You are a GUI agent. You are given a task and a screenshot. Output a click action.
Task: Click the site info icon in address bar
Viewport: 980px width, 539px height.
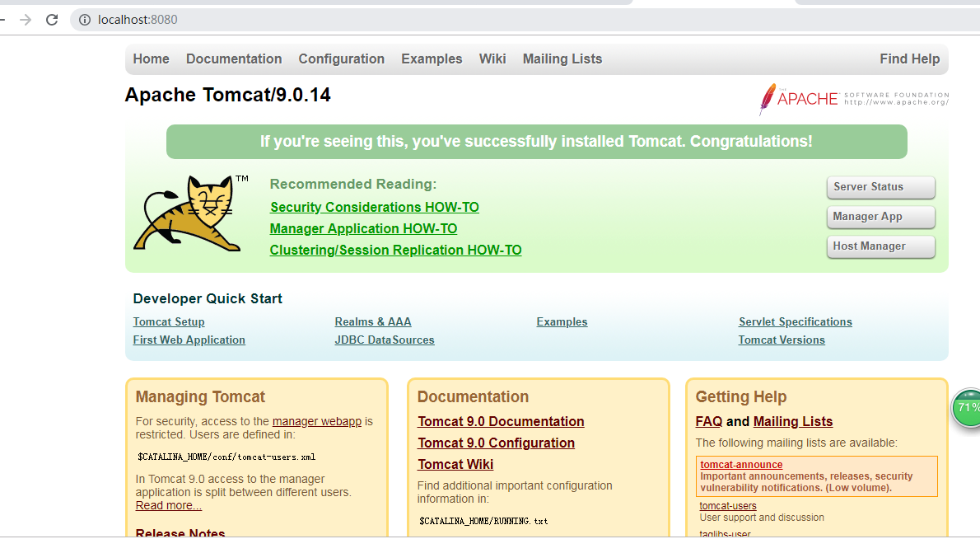[x=84, y=20]
